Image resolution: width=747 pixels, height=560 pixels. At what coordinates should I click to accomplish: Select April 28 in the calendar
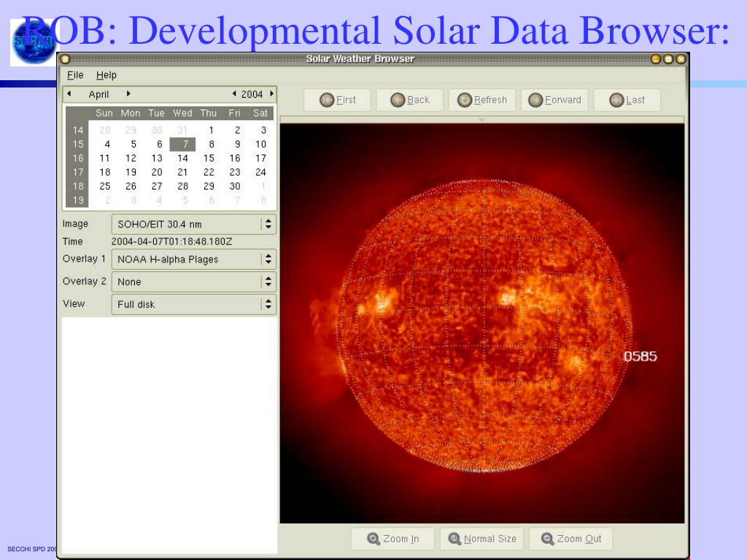click(183, 186)
